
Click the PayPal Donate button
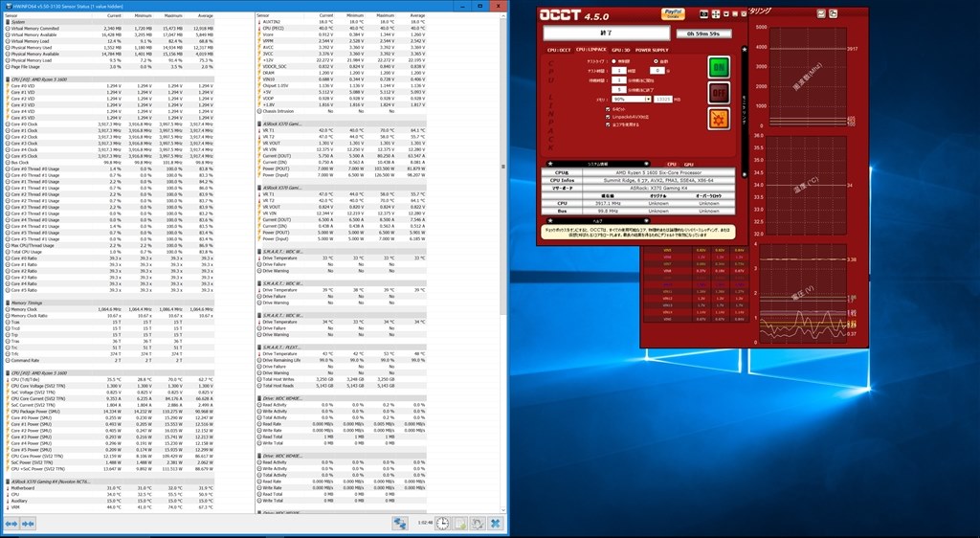click(673, 13)
